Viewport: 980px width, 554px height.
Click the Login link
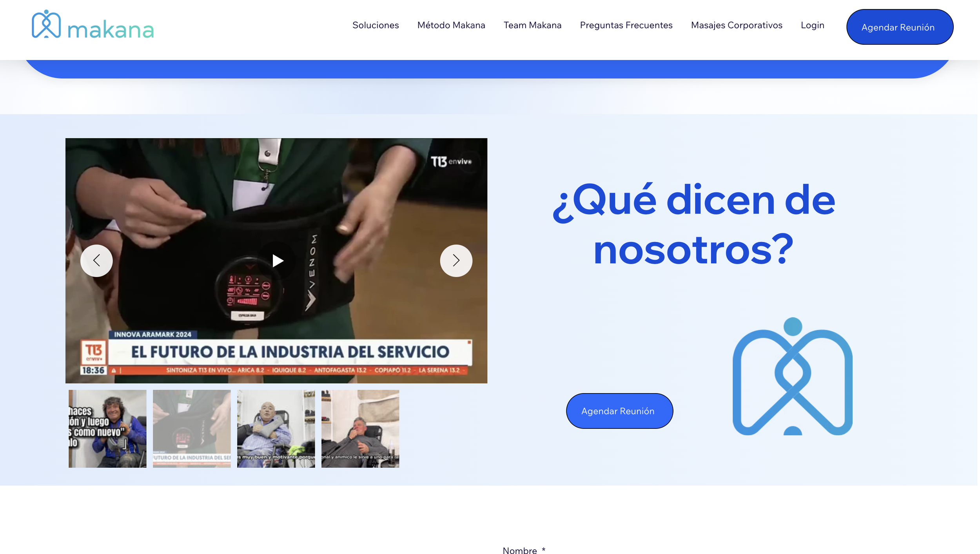(x=812, y=25)
